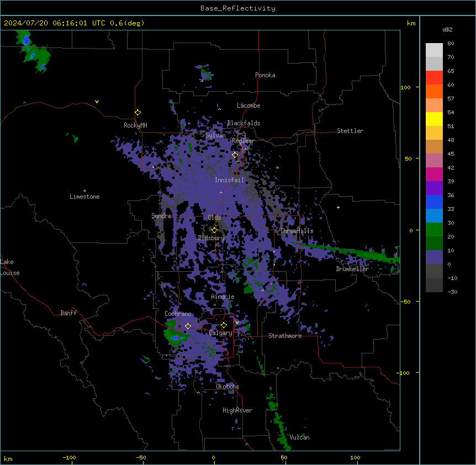The image size is (476, 465).
Task: Click the Olds label
Action: coord(214,218)
